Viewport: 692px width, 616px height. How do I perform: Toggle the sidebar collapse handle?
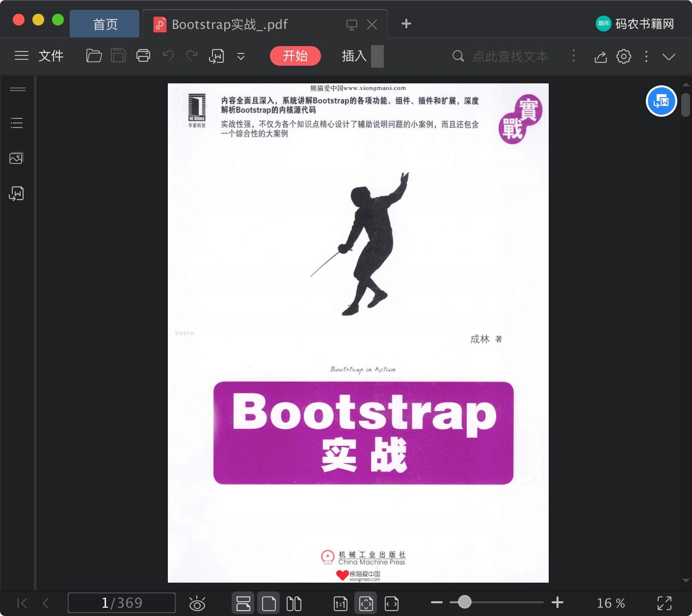tap(18, 89)
